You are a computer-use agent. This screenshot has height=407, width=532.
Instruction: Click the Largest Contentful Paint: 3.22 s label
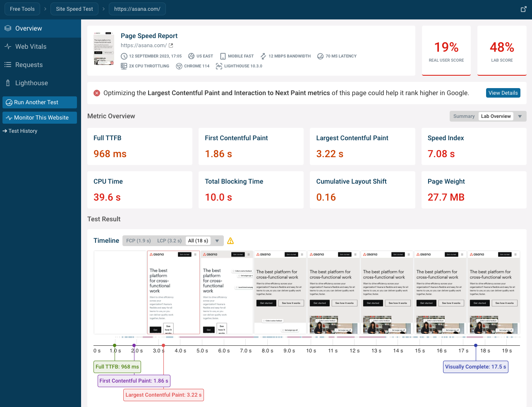pyautogui.click(x=164, y=395)
